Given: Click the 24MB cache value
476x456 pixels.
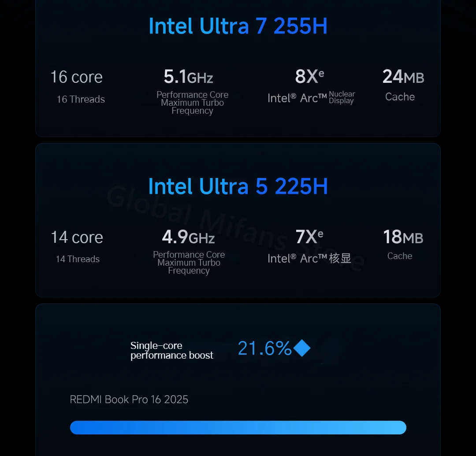Looking at the screenshot, I should 403,77.
